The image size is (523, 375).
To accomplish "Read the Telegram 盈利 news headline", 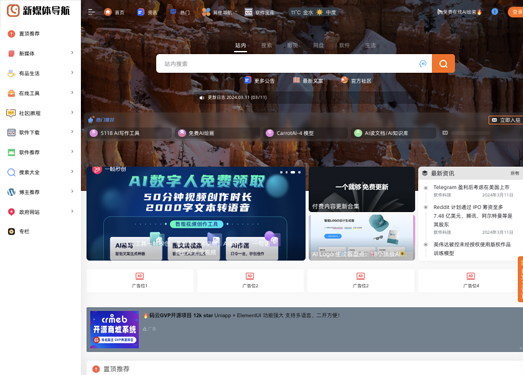I will tap(471, 187).
